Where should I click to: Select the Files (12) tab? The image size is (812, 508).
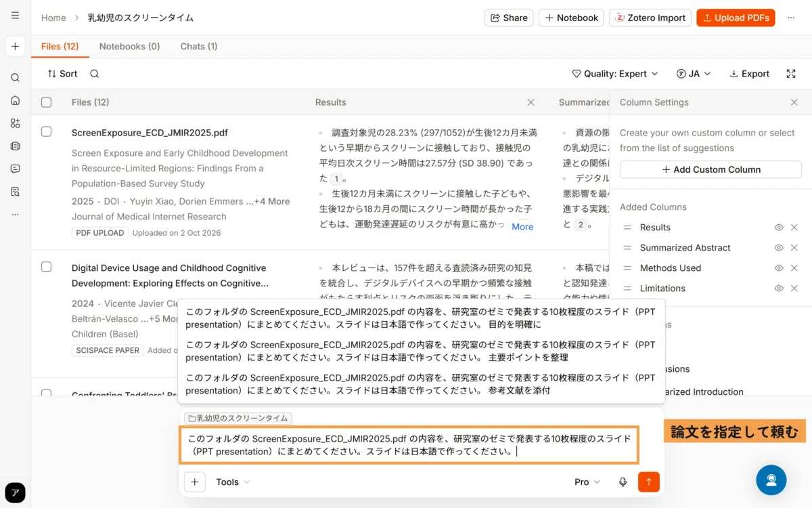(x=60, y=46)
